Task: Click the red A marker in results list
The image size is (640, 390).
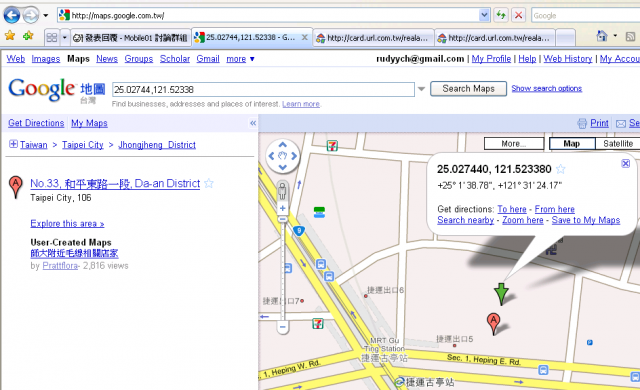Action: point(16,186)
